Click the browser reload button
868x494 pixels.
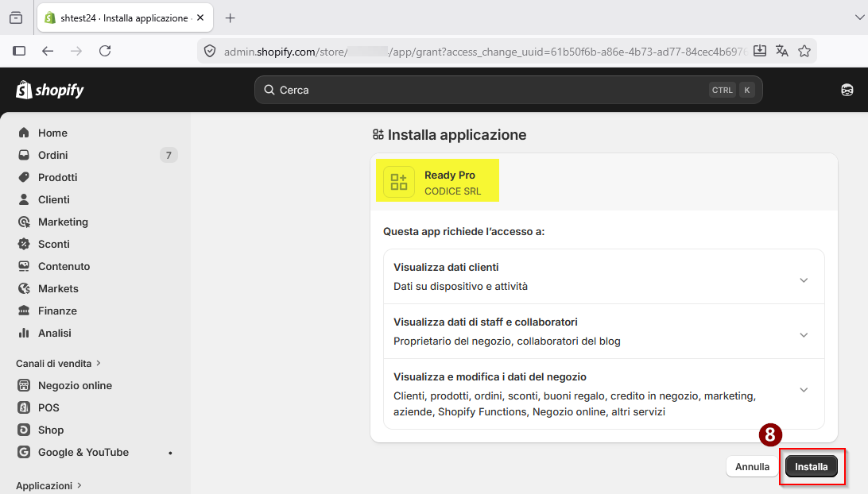105,51
